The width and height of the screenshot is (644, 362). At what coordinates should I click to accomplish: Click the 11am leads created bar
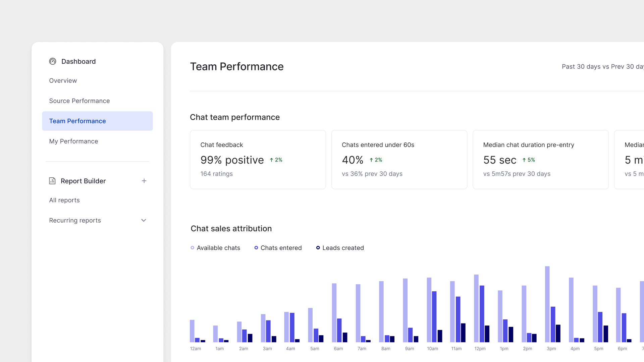tap(463, 333)
